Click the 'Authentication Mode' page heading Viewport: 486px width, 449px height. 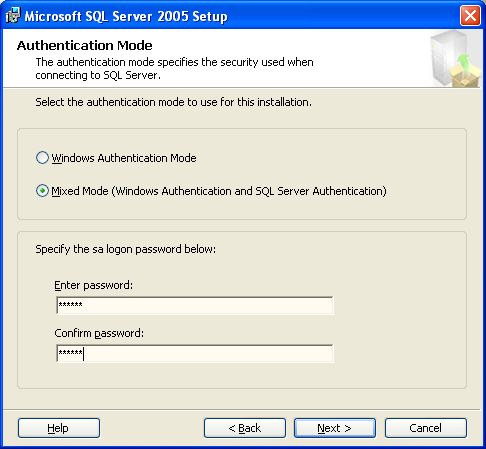point(85,45)
